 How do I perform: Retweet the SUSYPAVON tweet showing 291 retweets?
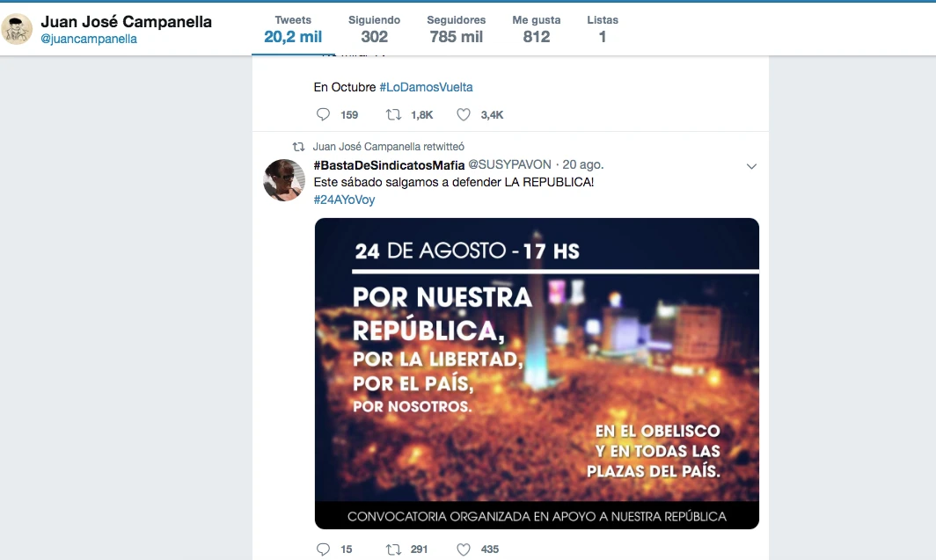click(x=393, y=549)
